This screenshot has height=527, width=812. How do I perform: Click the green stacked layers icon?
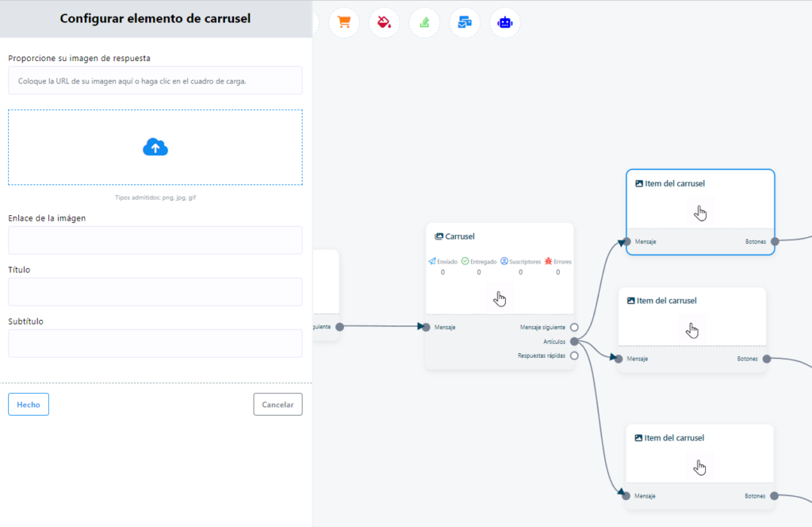pos(425,22)
